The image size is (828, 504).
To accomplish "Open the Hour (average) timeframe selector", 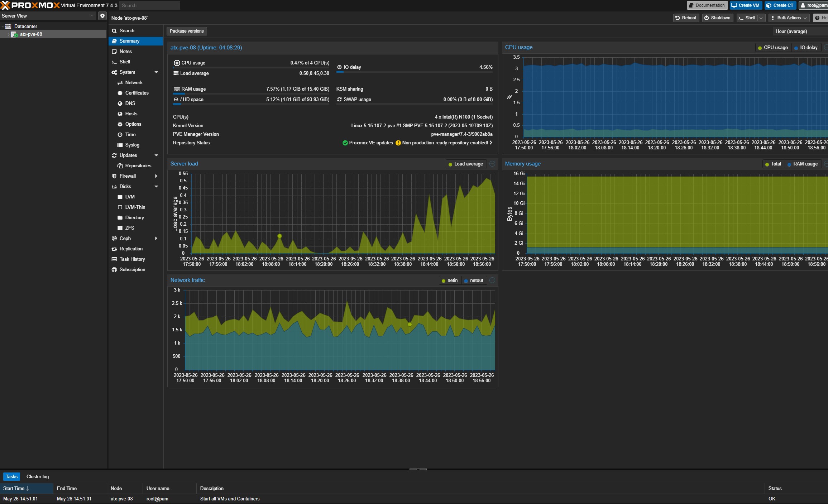I will pos(799,32).
